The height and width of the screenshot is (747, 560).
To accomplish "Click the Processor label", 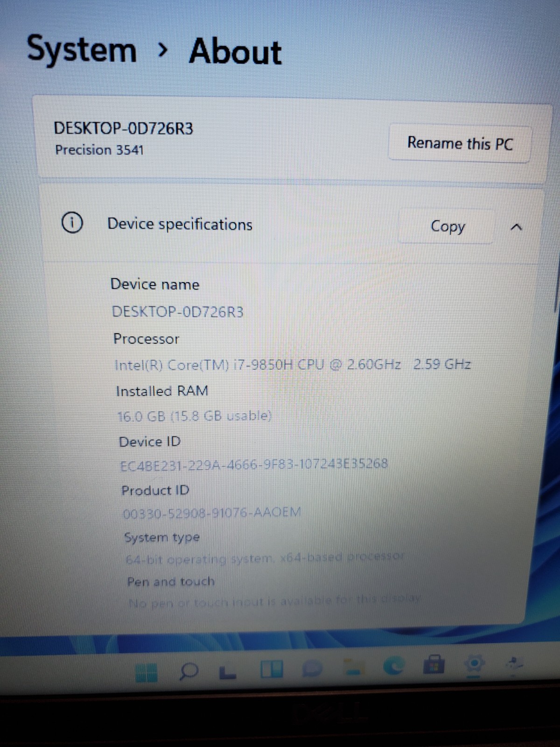I will [146, 338].
